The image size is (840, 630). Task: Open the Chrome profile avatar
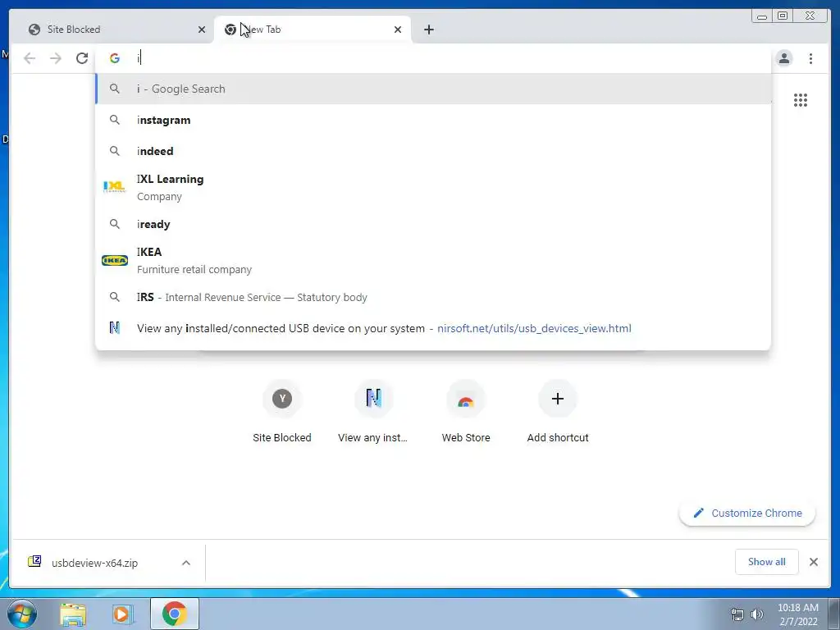(783, 58)
